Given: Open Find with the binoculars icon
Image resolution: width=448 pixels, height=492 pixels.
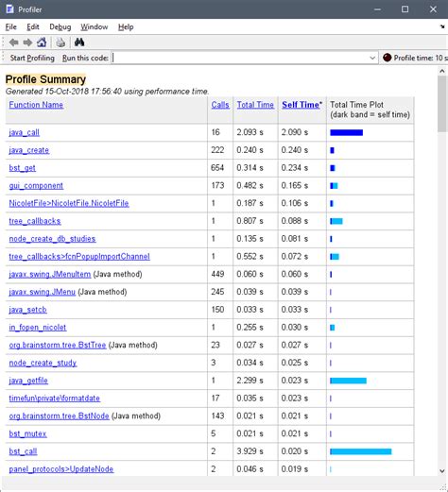Looking at the screenshot, I should 79,42.
